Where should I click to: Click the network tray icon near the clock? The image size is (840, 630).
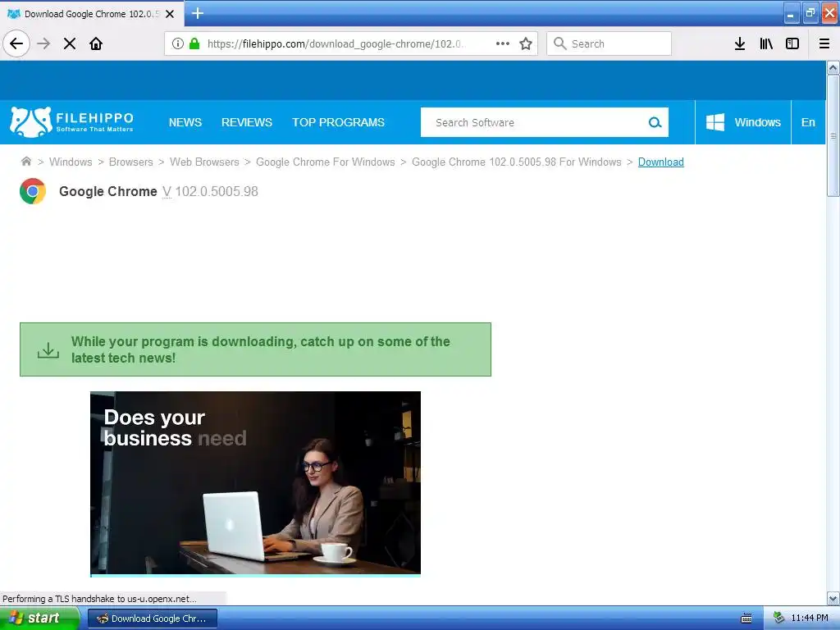[x=778, y=619]
